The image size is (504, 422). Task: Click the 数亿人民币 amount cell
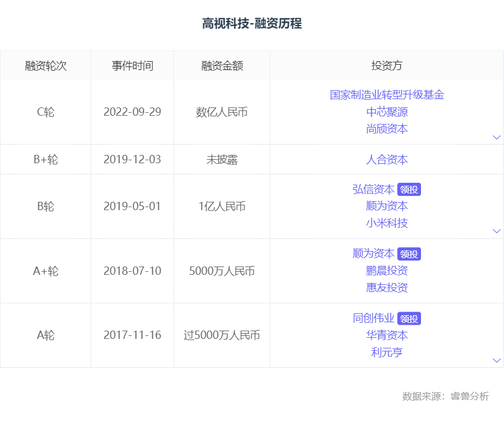click(222, 112)
